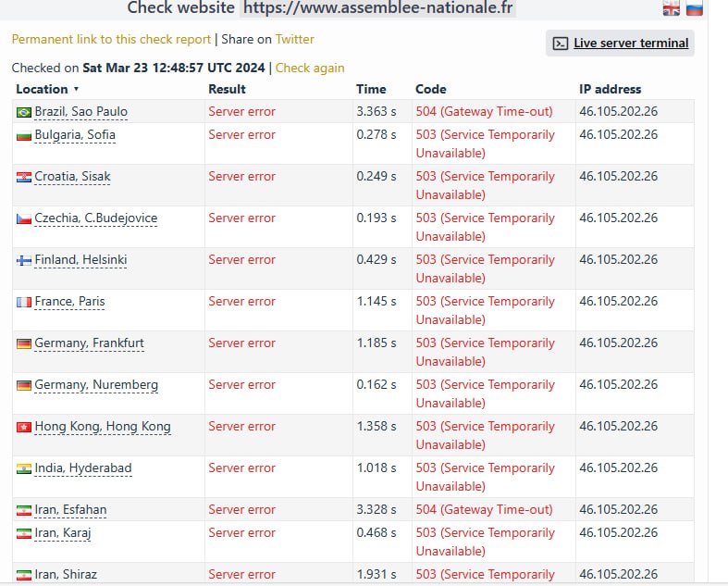Open the Live server terminal
Image resolution: width=728 pixels, height=586 pixels.
(x=620, y=44)
